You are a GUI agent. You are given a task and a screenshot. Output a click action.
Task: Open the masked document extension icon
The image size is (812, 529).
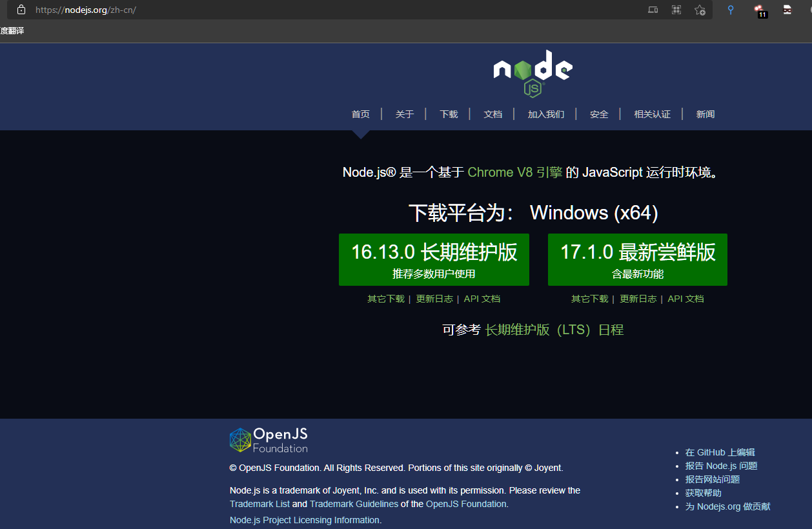(x=787, y=10)
